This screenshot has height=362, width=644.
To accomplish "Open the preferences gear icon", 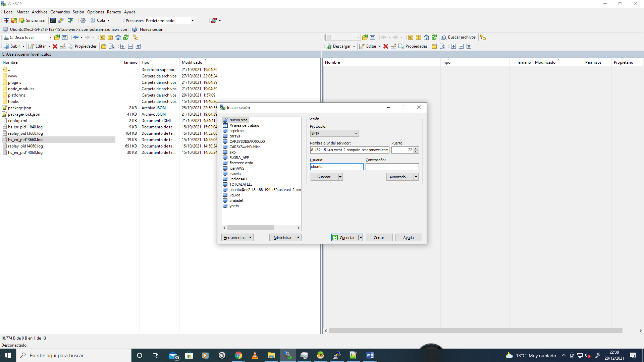I will (x=83, y=20).
